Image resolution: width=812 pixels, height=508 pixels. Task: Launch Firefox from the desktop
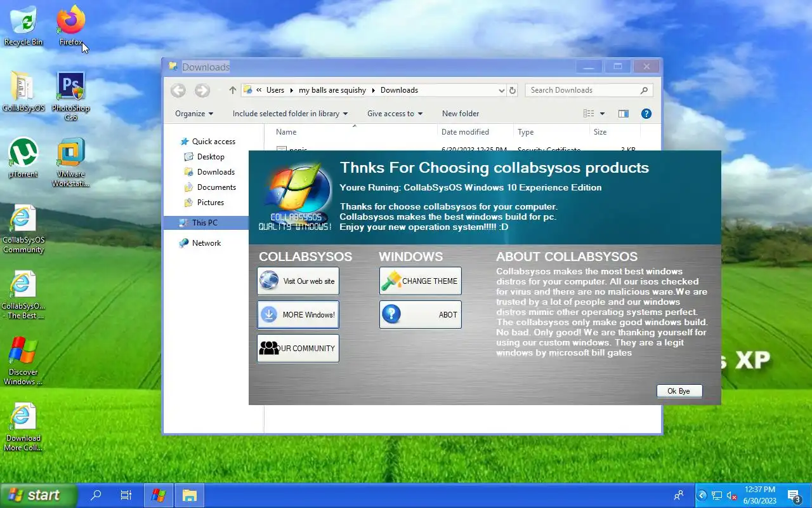71,25
